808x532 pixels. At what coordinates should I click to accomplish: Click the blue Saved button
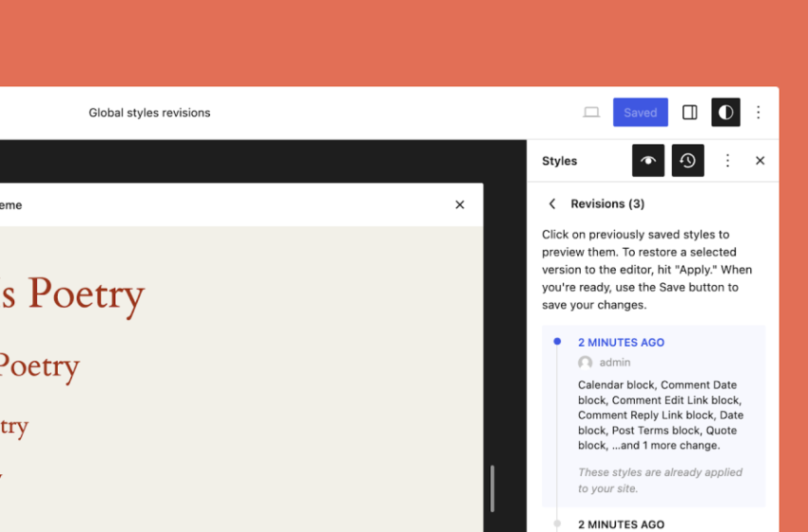coord(640,112)
